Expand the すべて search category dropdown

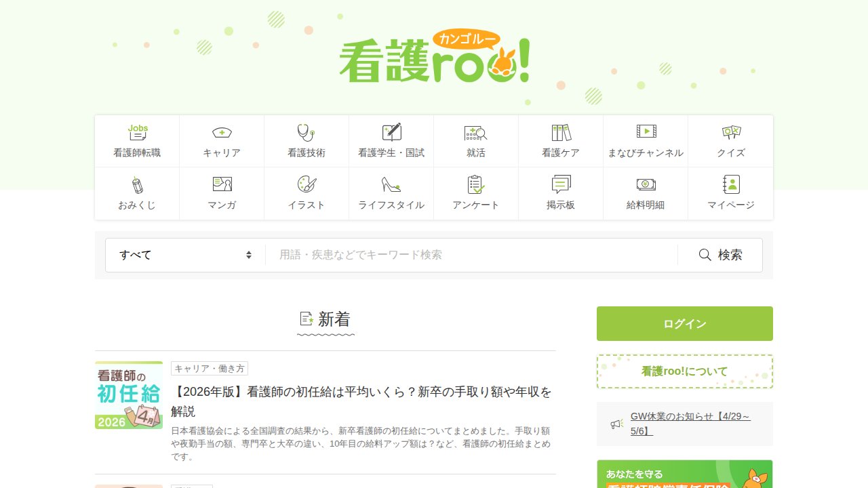tap(184, 254)
